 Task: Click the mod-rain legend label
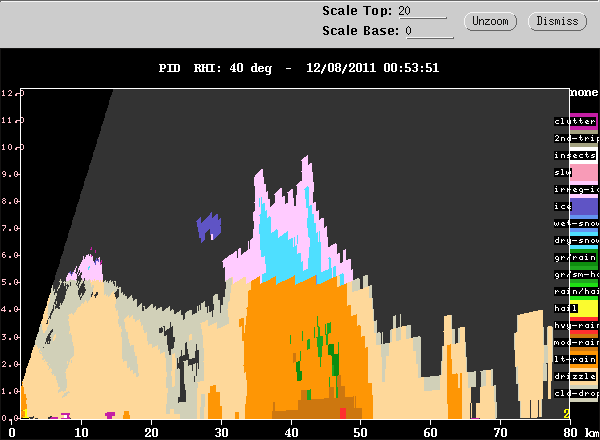576,342
